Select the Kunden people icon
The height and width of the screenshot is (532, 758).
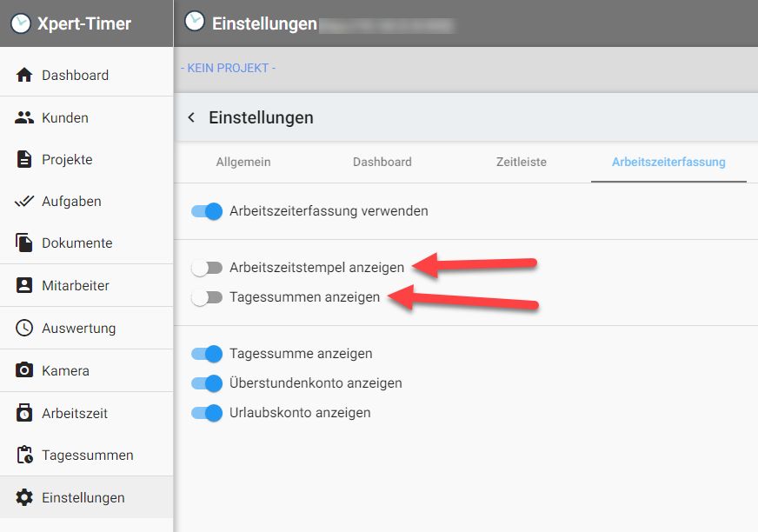(x=23, y=117)
